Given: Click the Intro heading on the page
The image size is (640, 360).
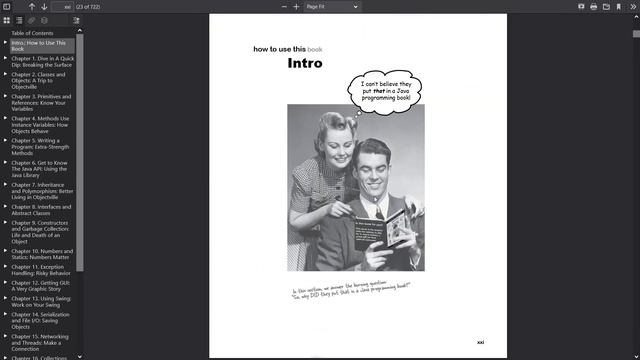Looking at the screenshot, I should click(305, 63).
